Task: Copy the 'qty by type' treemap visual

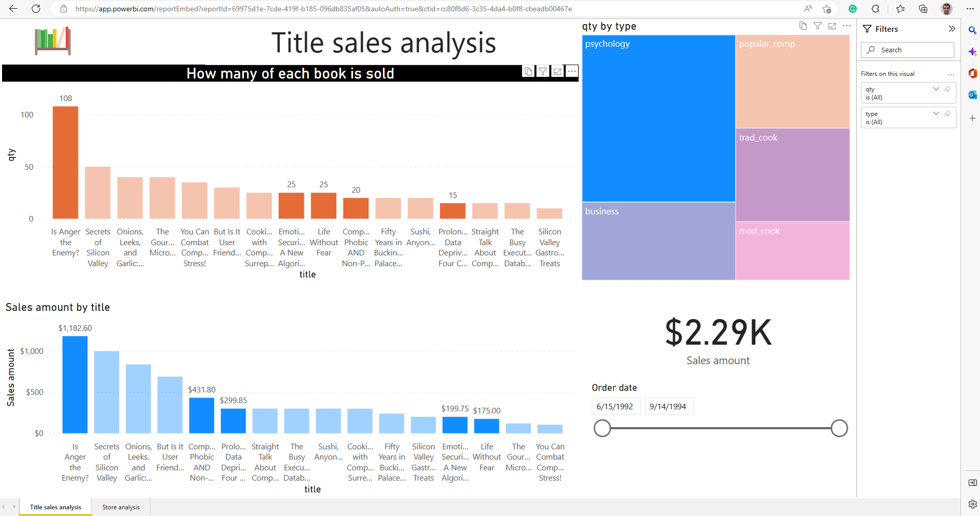Action: (x=803, y=26)
